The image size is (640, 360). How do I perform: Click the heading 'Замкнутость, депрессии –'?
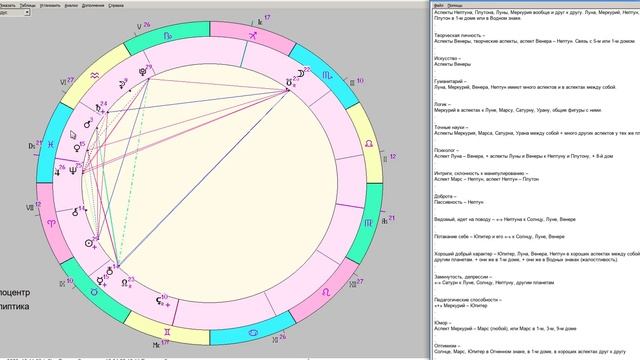(463, 277)
